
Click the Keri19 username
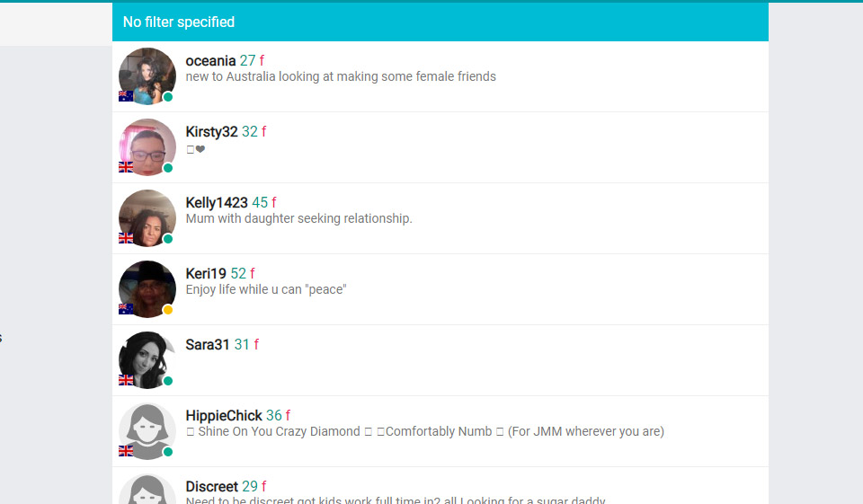click(206, 274)
